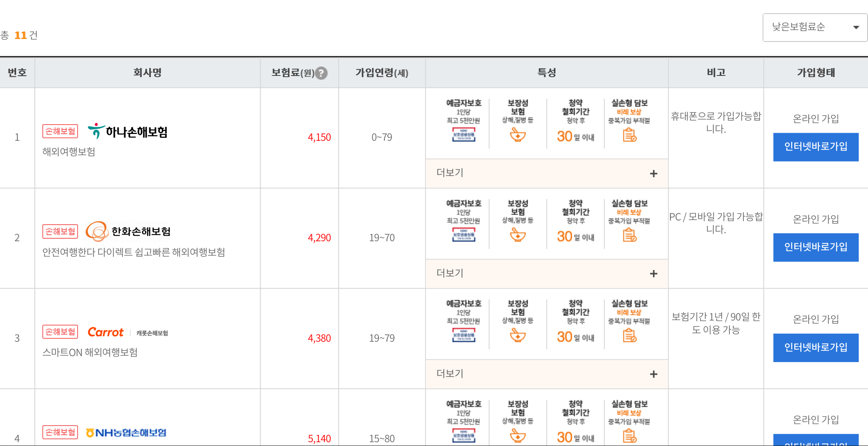This screenshot has height=446, width=868.
Task: Click the 비고 column header
Action: (716, 73)
